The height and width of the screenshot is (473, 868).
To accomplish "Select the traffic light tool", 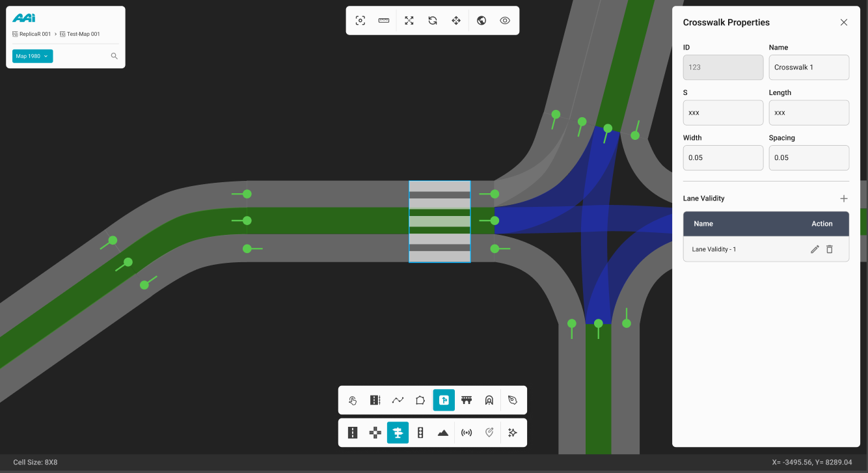I will click(420, 433).
